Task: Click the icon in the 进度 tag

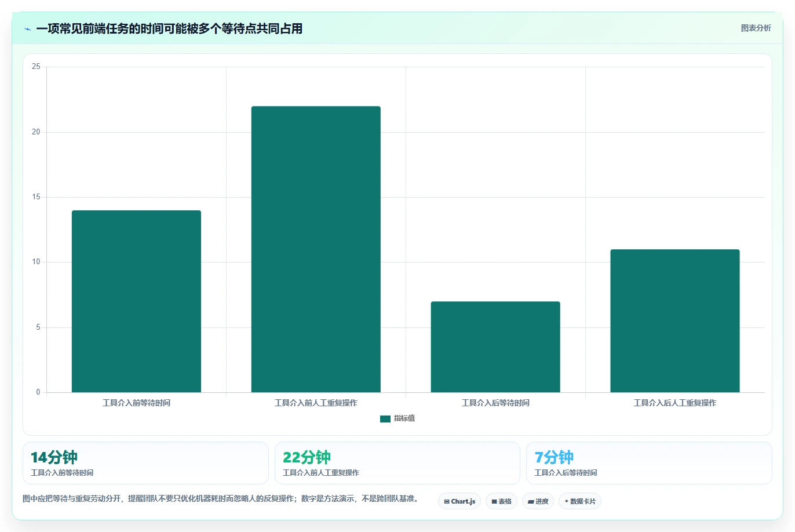Action: pos(531,502)
